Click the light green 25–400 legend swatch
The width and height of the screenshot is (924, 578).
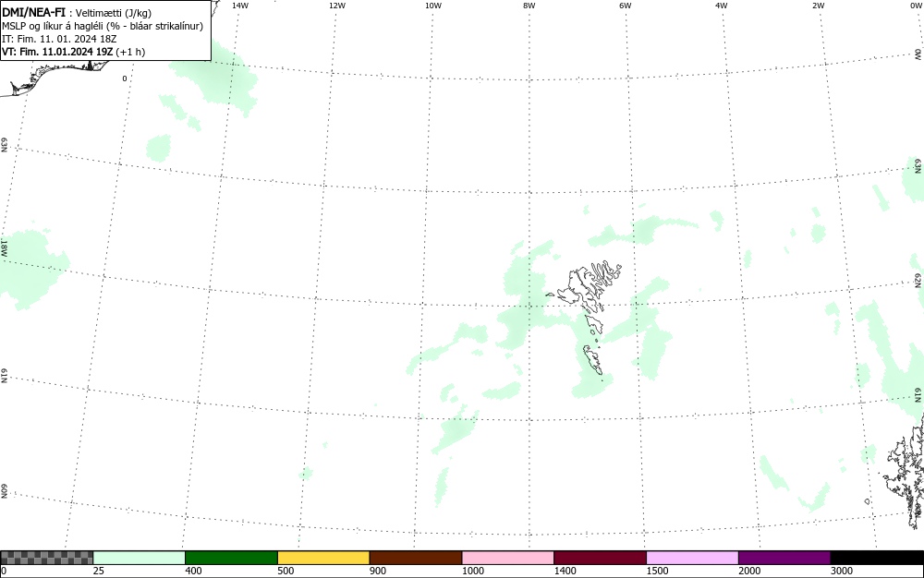pyautogui.click(x=140, y=558)
